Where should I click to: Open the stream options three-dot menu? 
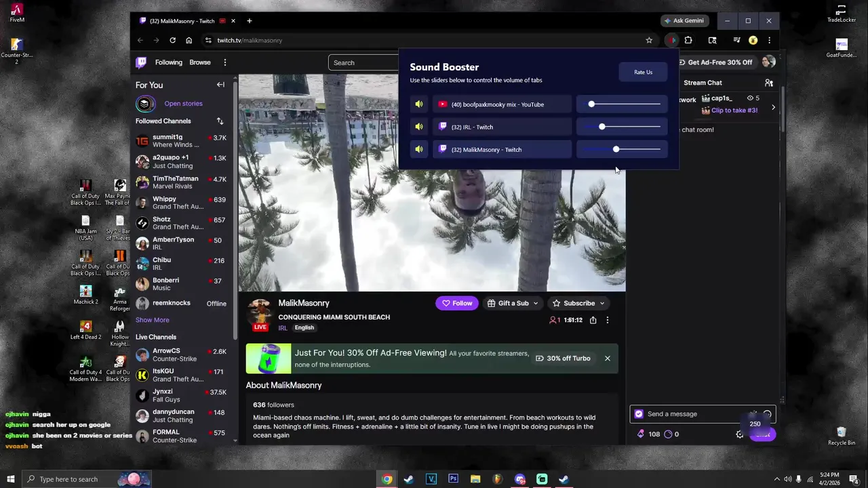click(608, 320)
